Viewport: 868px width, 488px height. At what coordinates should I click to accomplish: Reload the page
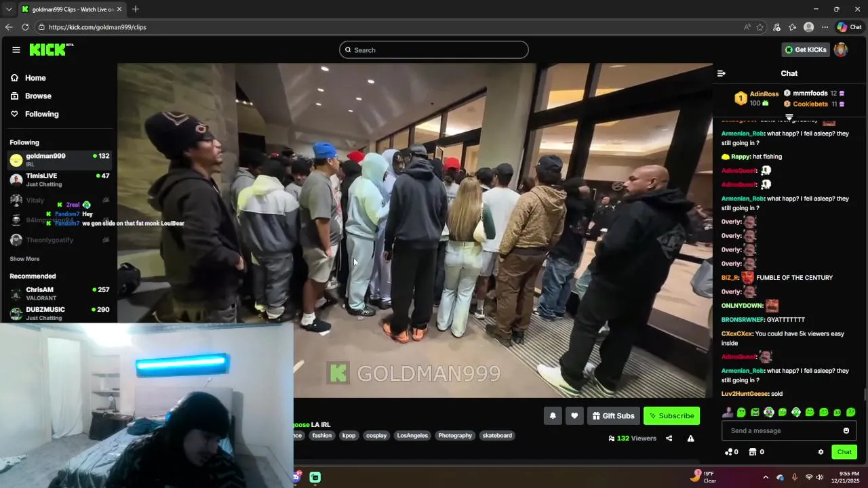coord(25,27)
